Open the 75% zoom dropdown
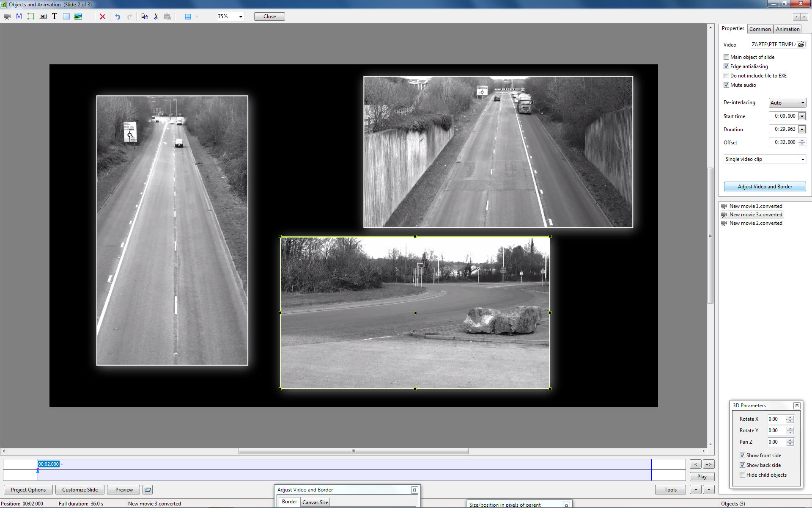Viewport: 812px width, 508px height. (x=241, y=17)
